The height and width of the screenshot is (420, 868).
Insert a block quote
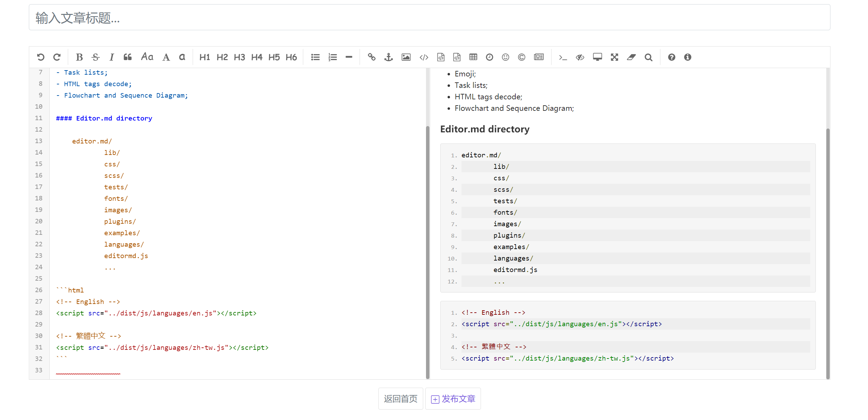(x=128, y=57)
